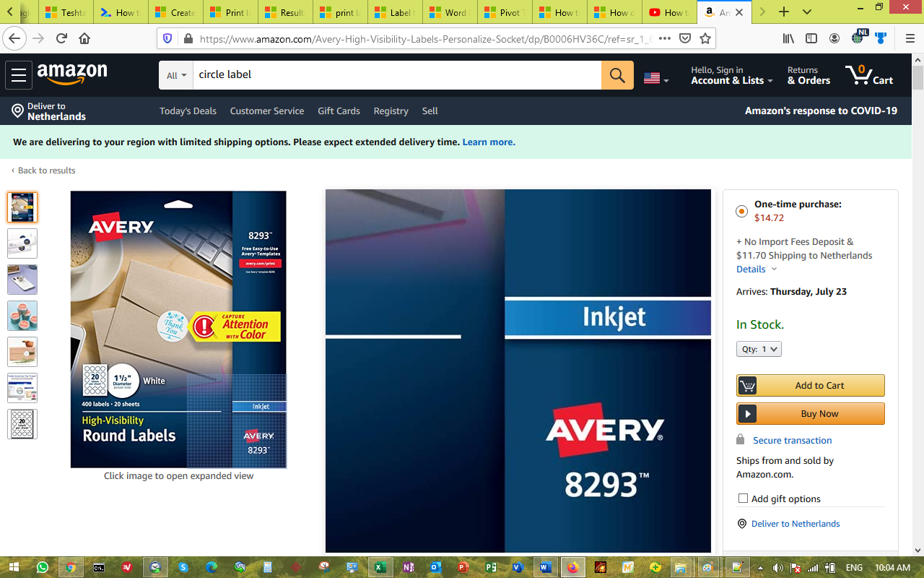Follow the Learn more link
Viewport: 924px width, 578px height.
(x=489, y=142)
